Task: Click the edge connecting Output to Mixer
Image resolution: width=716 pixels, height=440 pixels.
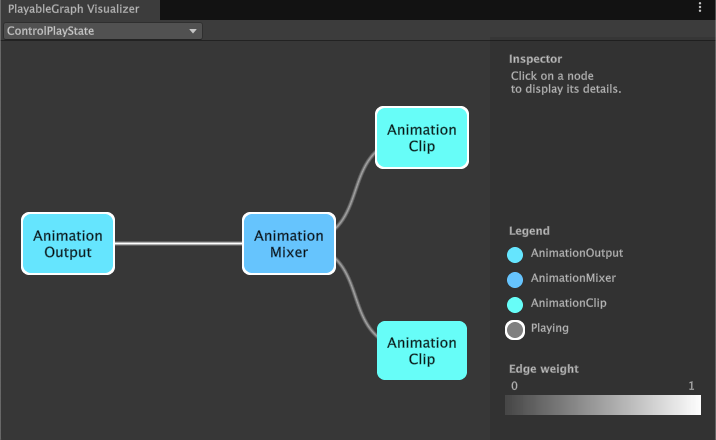Action: 180,244
